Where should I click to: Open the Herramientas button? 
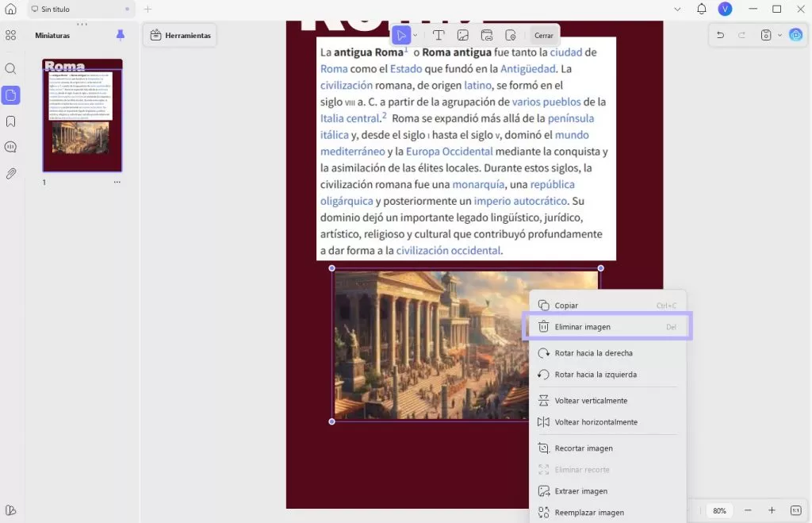coord(180,35)
